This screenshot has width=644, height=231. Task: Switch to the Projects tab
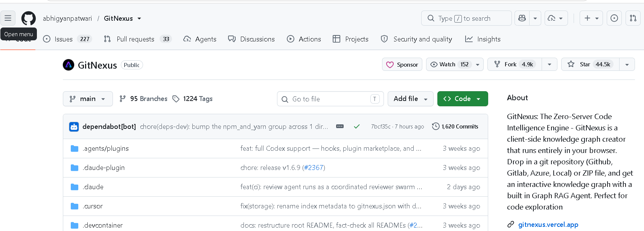pyautogui.click(x=350, y=39)
